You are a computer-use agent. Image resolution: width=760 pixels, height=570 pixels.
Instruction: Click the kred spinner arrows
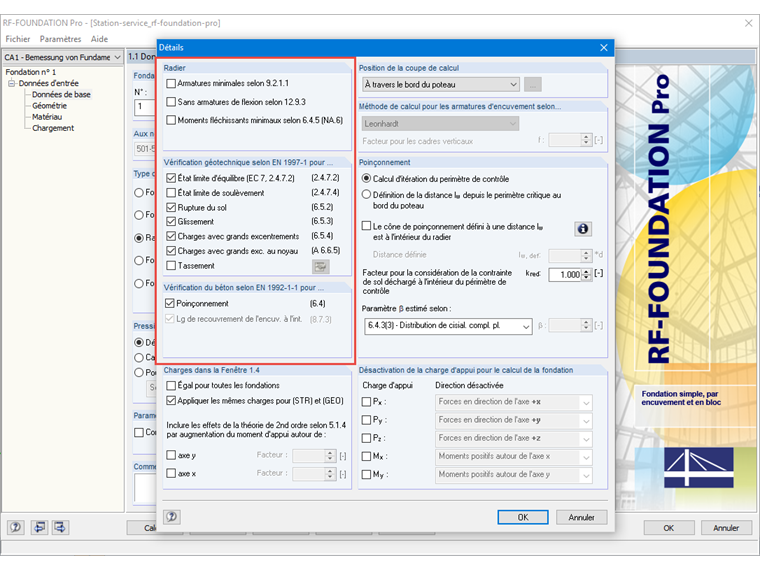(x=586, y=275)
